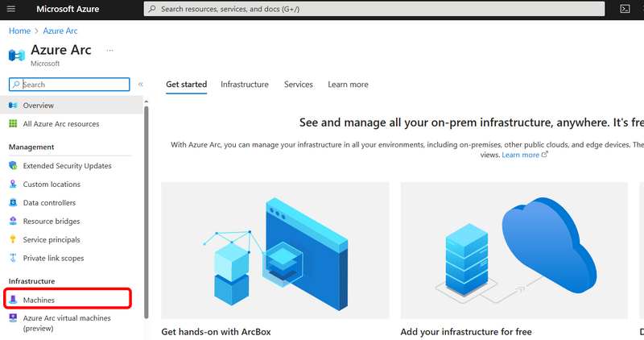Click the Private link scopes icon
The height and width of the screenshot is (340, 644).
coord(13,258)
